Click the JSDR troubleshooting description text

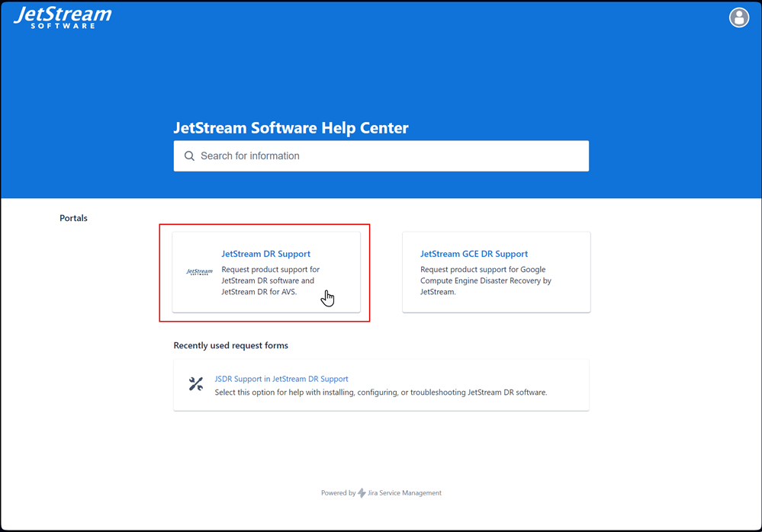(381, 393)
